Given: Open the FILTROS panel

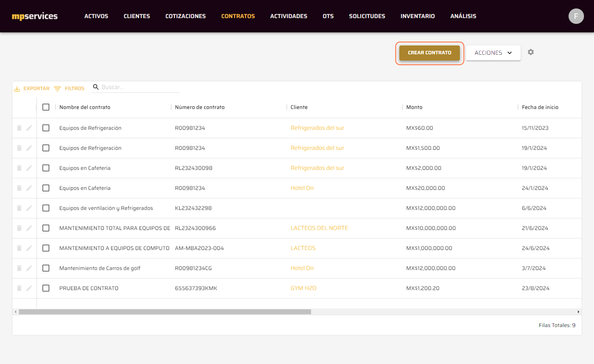Looking at the screenshot, I should 69,89.
